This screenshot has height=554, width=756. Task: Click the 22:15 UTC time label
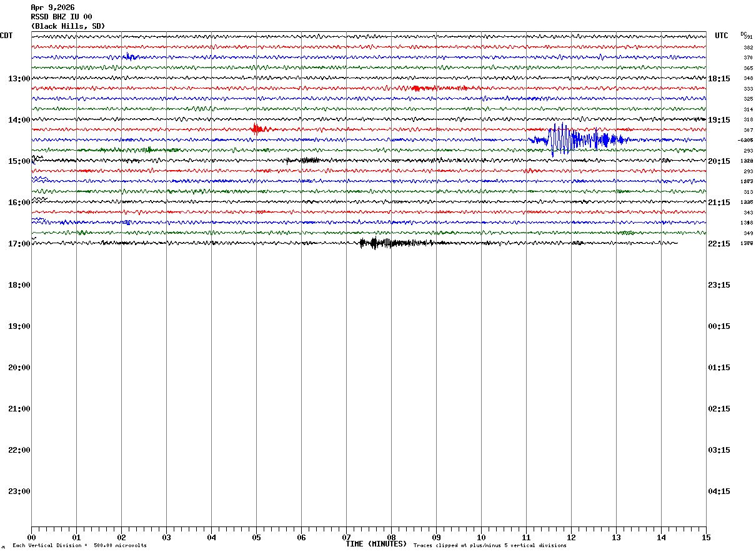(x=719, y=244)
